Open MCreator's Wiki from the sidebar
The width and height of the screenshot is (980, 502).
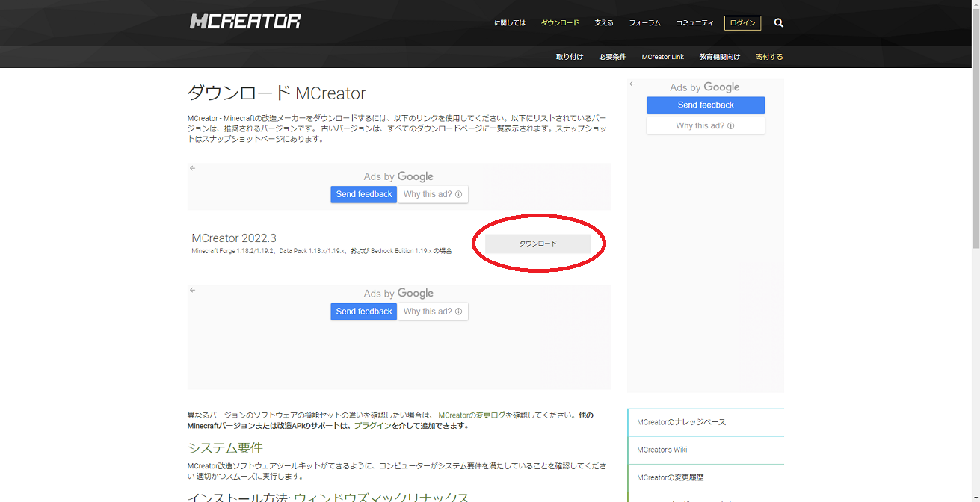pyautogui.click(x=664, y=449)
